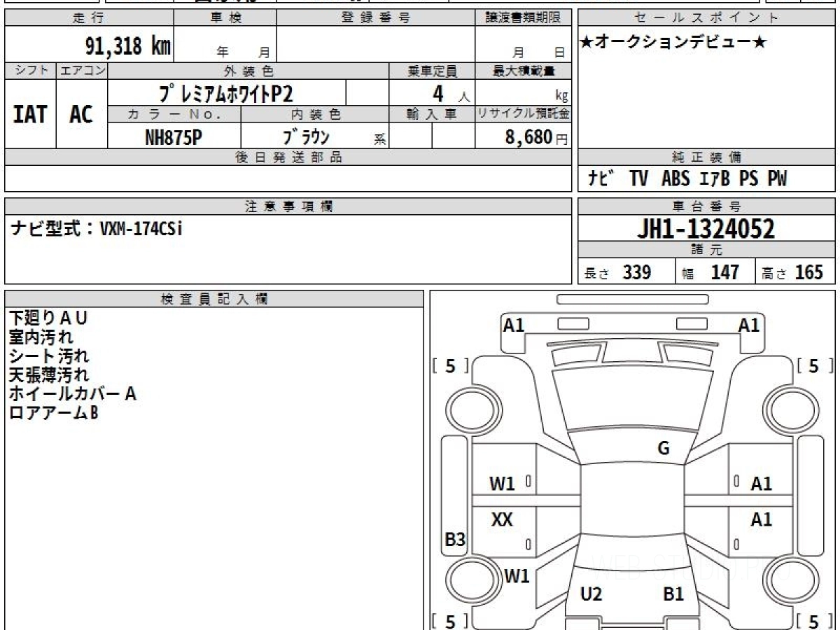Click the リサイクル預託金 label
The image size is (840, 630).
click(x=523, y=114)
